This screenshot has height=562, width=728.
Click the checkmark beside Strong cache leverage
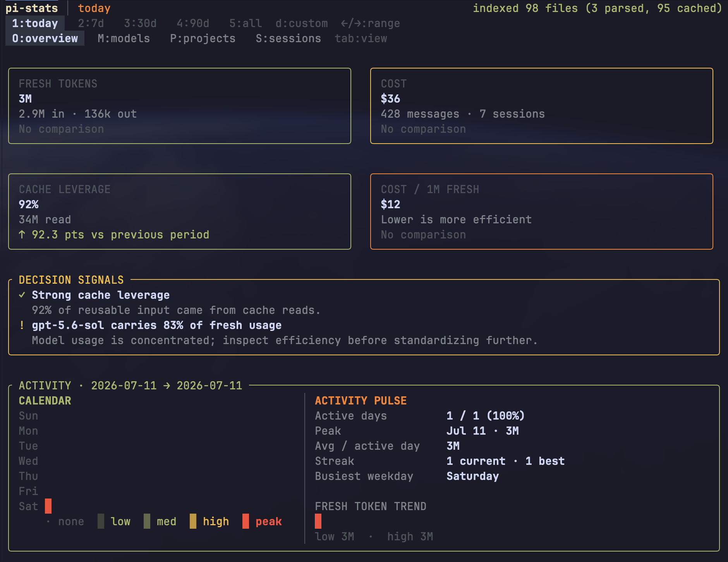tap(22, 295)
